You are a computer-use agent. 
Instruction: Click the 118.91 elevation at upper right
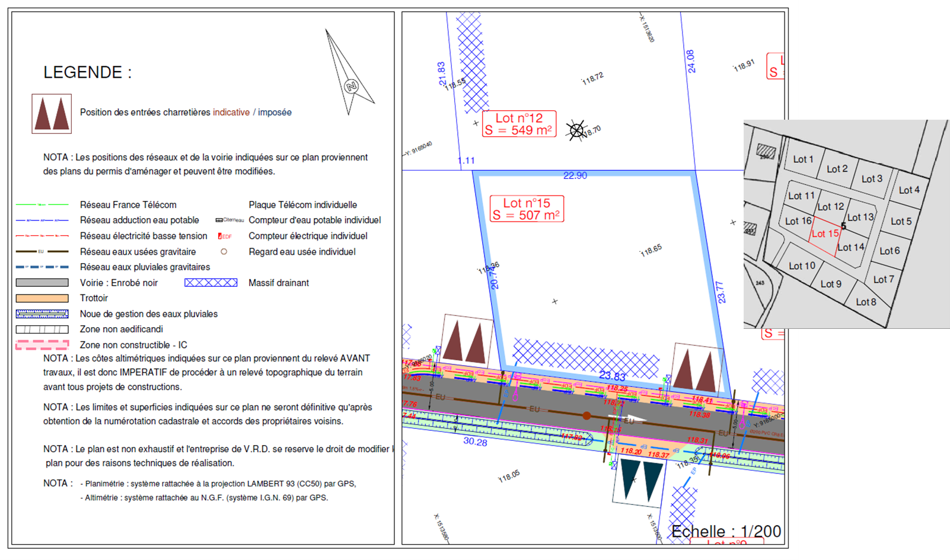tap(744, 65)
